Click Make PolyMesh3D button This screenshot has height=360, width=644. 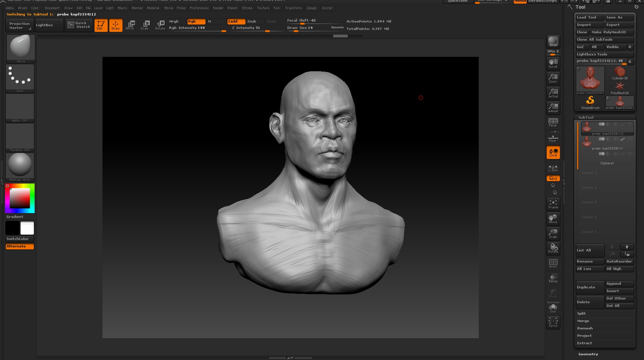click(612, 32)
